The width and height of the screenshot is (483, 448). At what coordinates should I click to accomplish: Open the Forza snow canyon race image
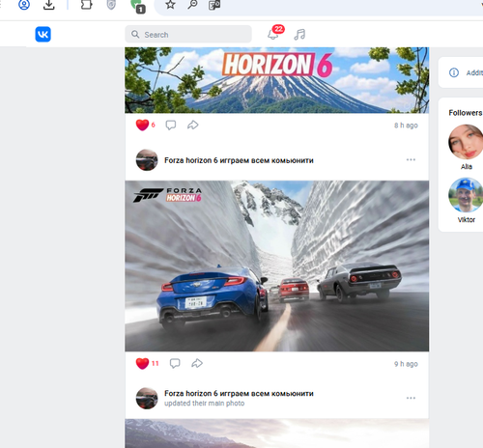(x=276, y=266)
